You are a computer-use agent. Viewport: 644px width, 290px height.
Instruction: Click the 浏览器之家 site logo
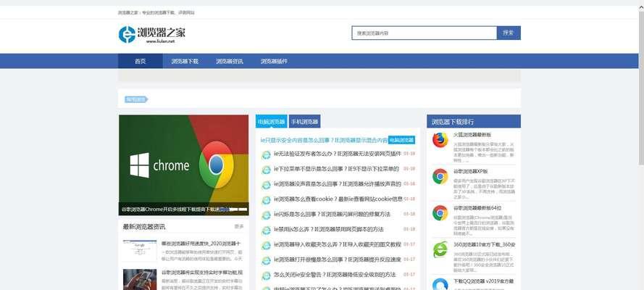click(x=151, y=35)
